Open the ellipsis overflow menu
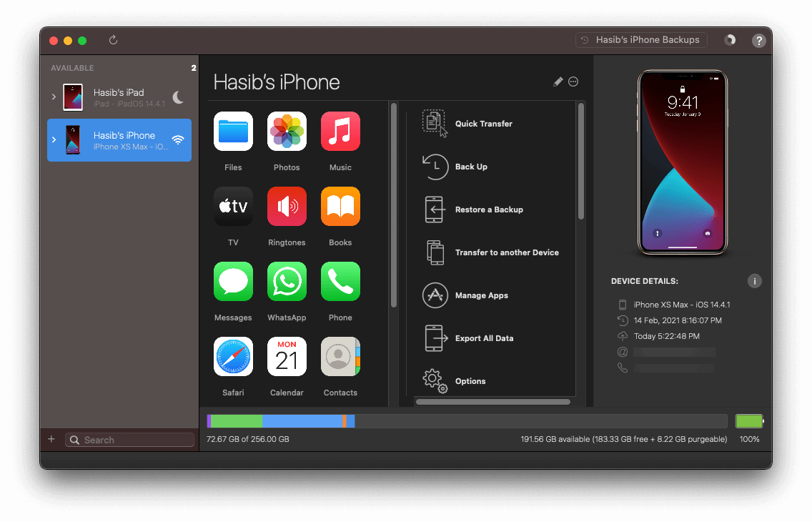The height and width of the screenshot is (522, 812). tap(573, 82)
